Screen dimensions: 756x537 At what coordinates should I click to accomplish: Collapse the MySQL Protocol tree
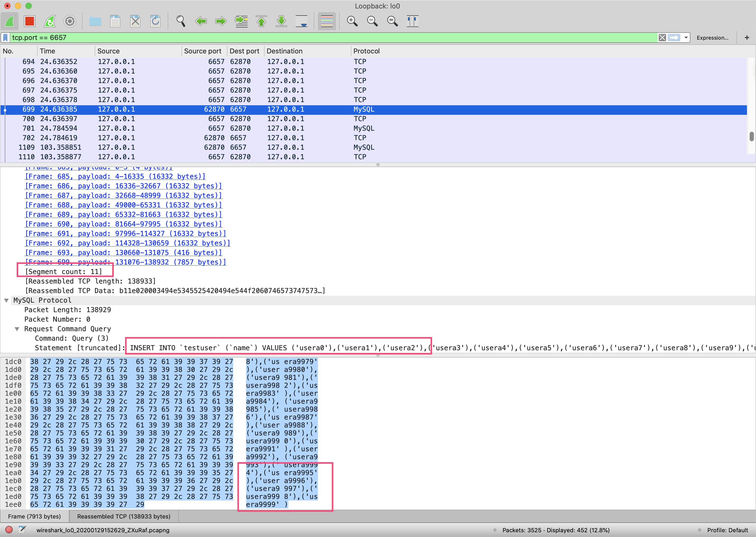tap(6, 300)
